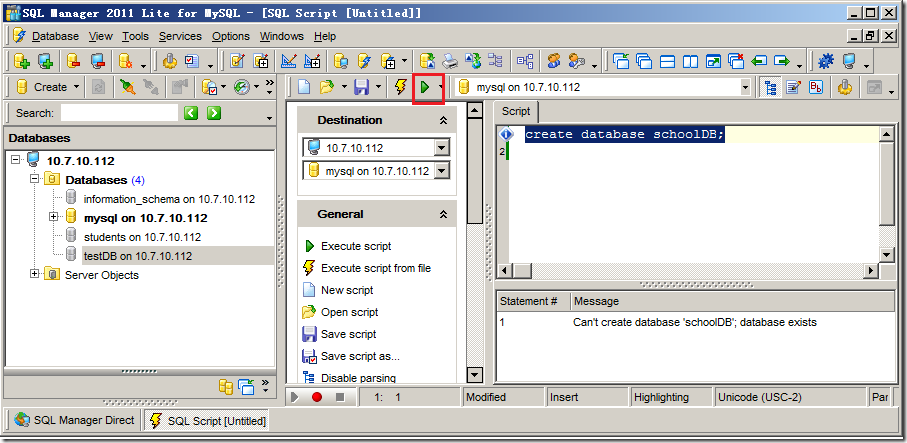Collapse the Destination panel section
The width and height of the screenshot is (907, 443).
443,120
